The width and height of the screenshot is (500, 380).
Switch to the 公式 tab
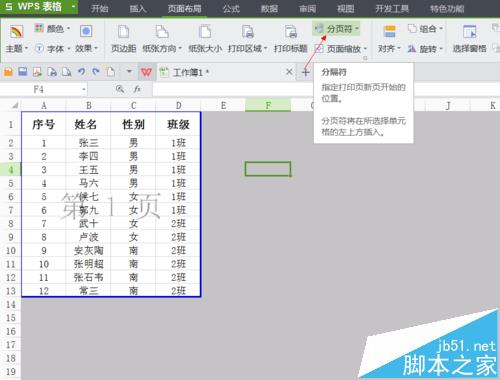[x=231, y=8]
